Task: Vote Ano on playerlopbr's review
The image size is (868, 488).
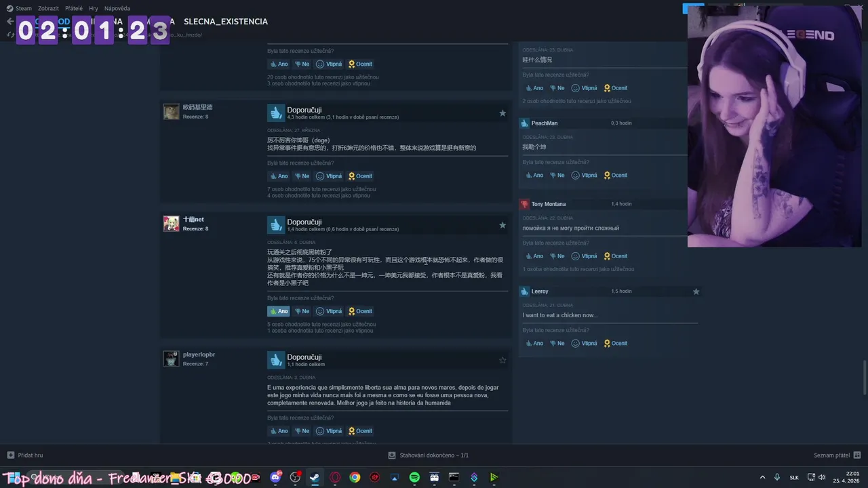Action: (279, 431)
